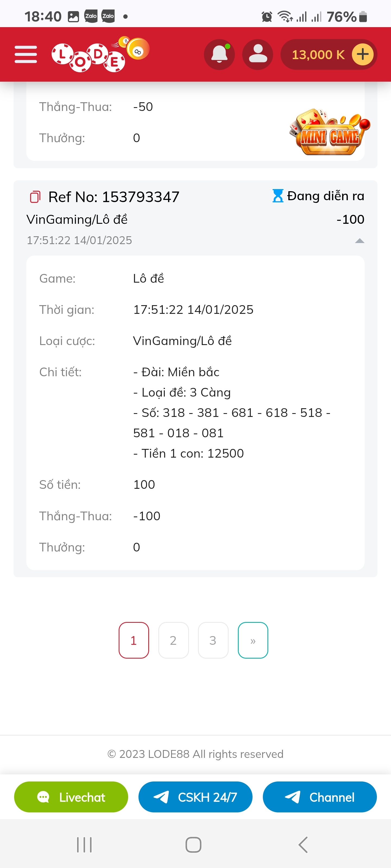
Task: Collapse the bet details arrow
Action: (x=360, y=241)
